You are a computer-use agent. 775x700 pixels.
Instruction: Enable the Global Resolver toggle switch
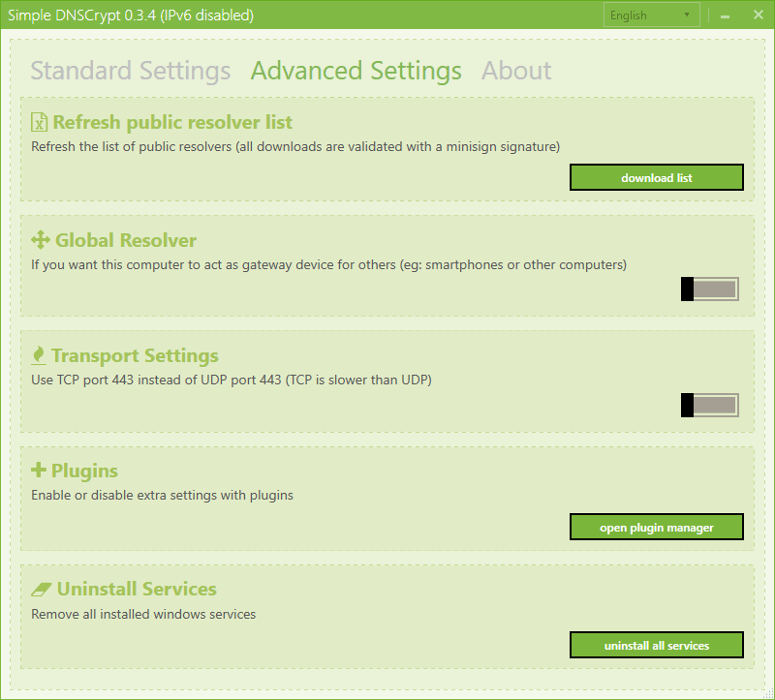pos(710,289)
